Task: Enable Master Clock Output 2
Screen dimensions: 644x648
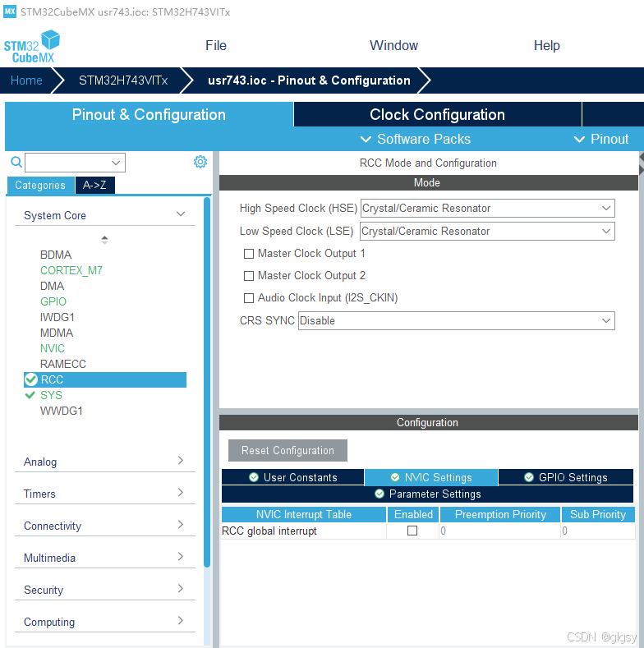Action: click(249, 276)
